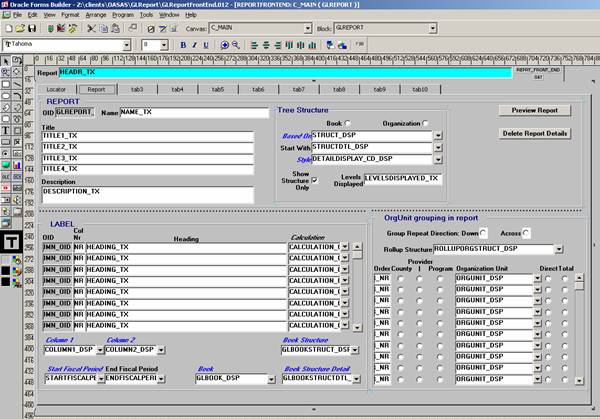Click the Align Right icon
600x419 pixels.
coord(277,45)
